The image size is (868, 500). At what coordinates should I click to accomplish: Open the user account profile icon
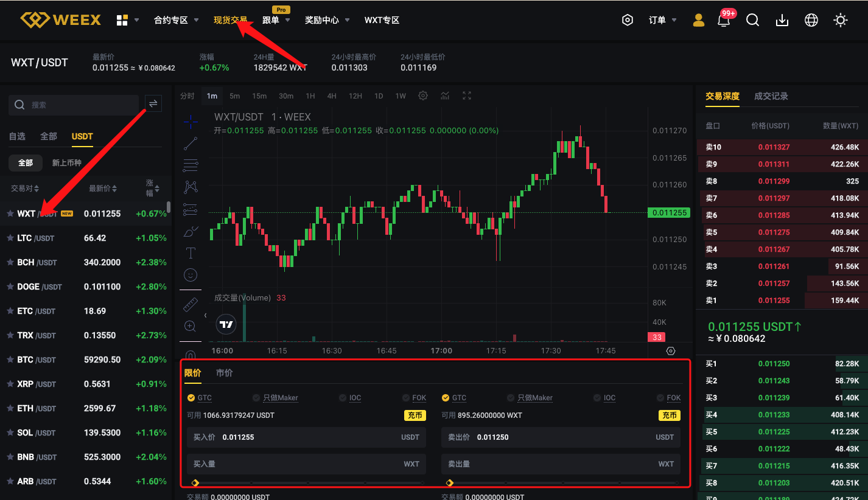pos(699,20)
